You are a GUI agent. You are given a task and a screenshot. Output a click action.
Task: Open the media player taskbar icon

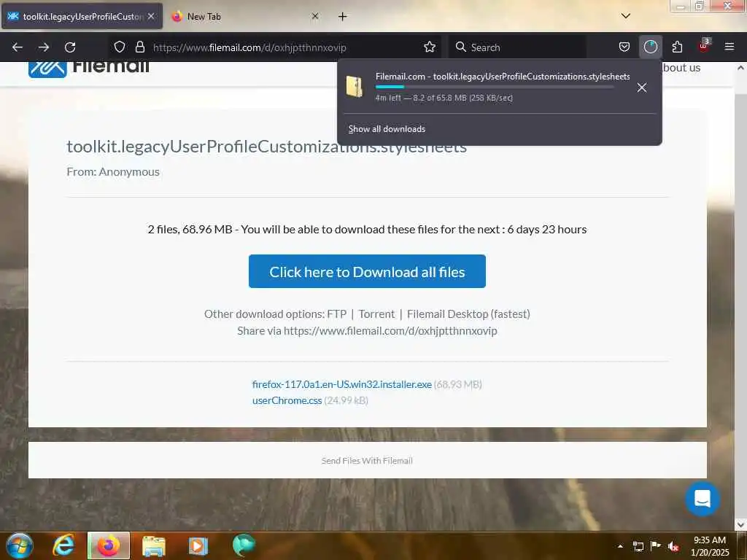[x=198, y=545]
